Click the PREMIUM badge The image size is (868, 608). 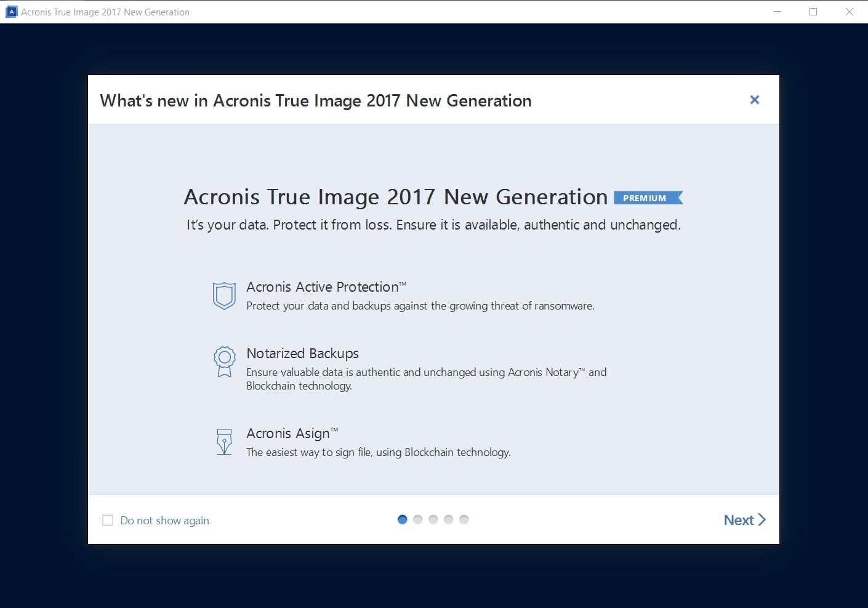(x=648, y=198)
